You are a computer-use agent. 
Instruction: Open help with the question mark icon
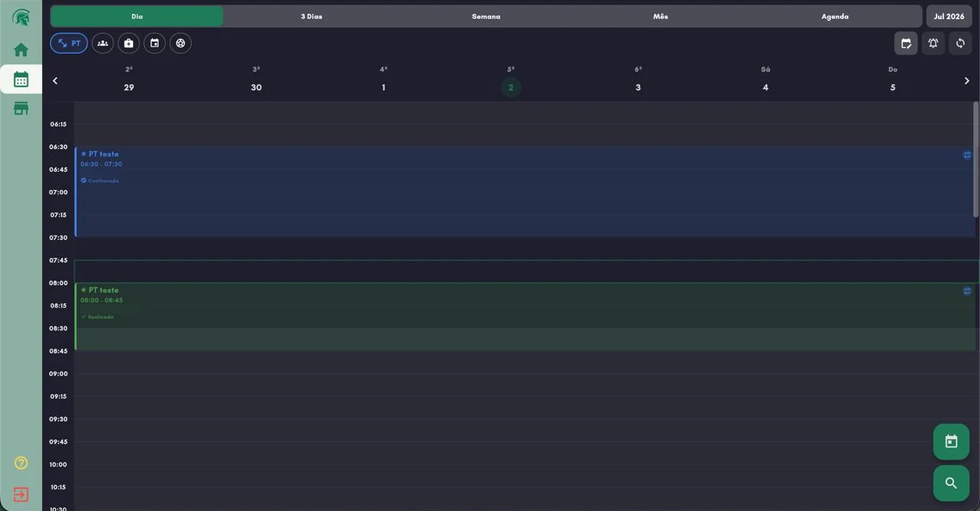(21, 463)
